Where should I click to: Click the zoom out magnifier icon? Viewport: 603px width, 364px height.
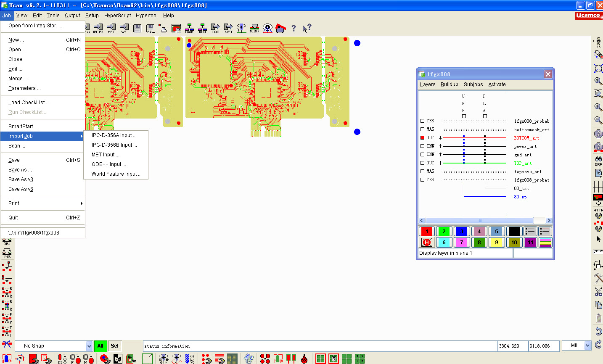[x=598, y=120]
